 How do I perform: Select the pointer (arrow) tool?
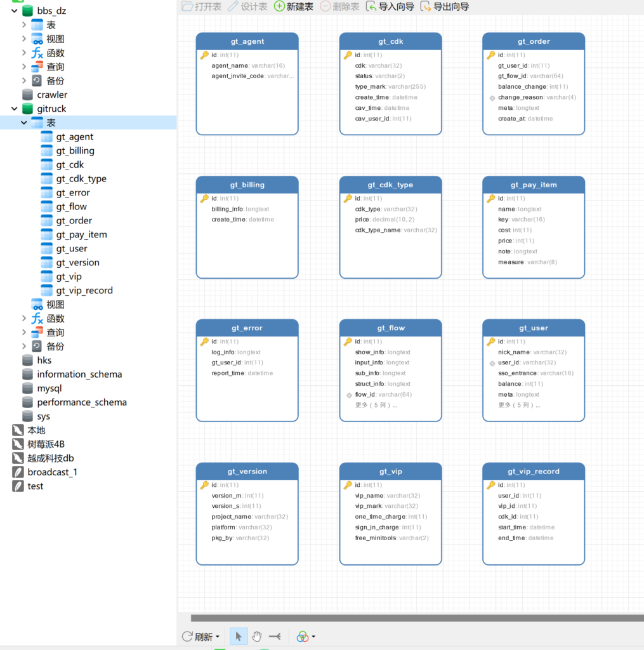[x=239, y=636]
